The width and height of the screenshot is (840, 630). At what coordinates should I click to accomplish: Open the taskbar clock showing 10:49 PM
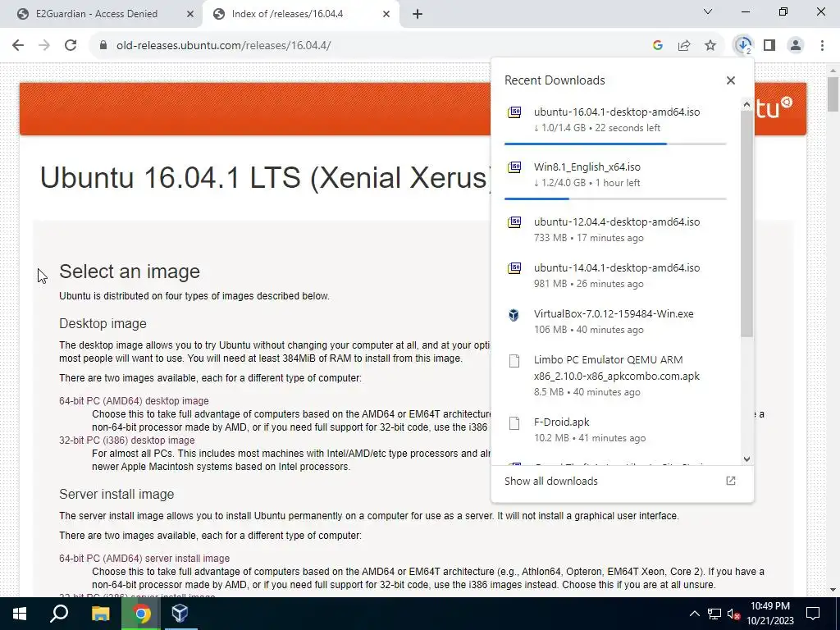click(770, 614)
